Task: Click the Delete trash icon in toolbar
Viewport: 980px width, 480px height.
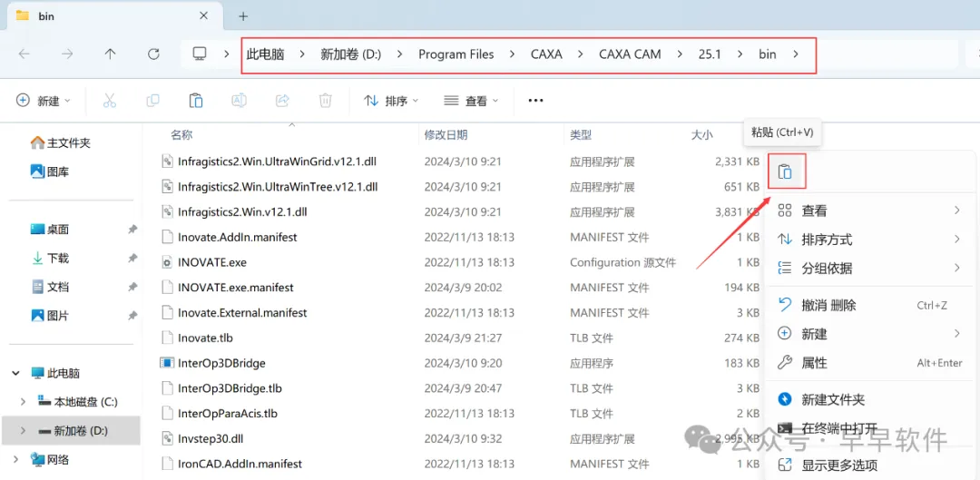Action: tap(325, 101)
